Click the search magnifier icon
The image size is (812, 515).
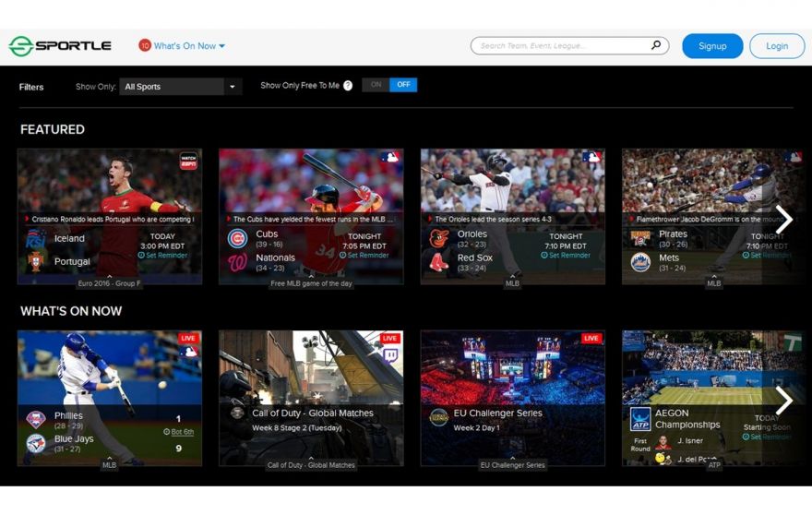point(656,45)
